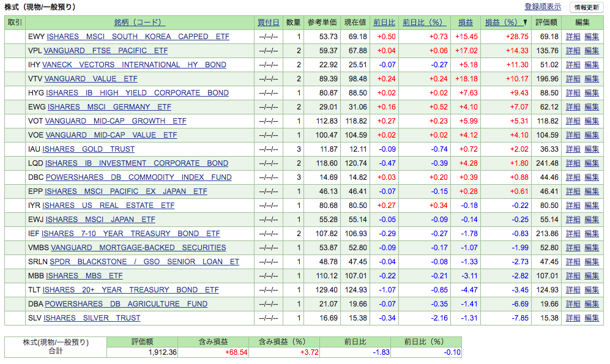This screenshot has height=364, width=610.
Task: Click 編集 in the VOT row
Action: pos(592,121)
